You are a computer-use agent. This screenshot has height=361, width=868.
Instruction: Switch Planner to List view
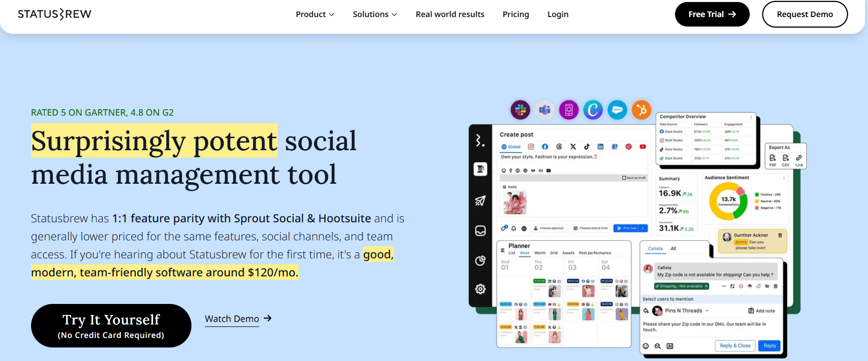click(x=512, y=253)
